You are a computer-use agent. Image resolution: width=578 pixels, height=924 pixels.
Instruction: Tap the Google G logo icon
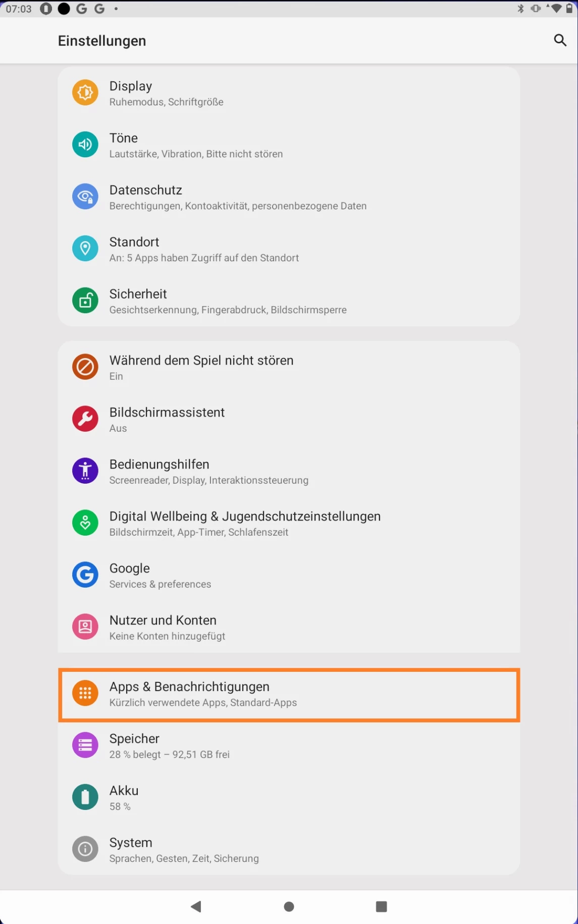pyautogui.click(x=85, y=575)
